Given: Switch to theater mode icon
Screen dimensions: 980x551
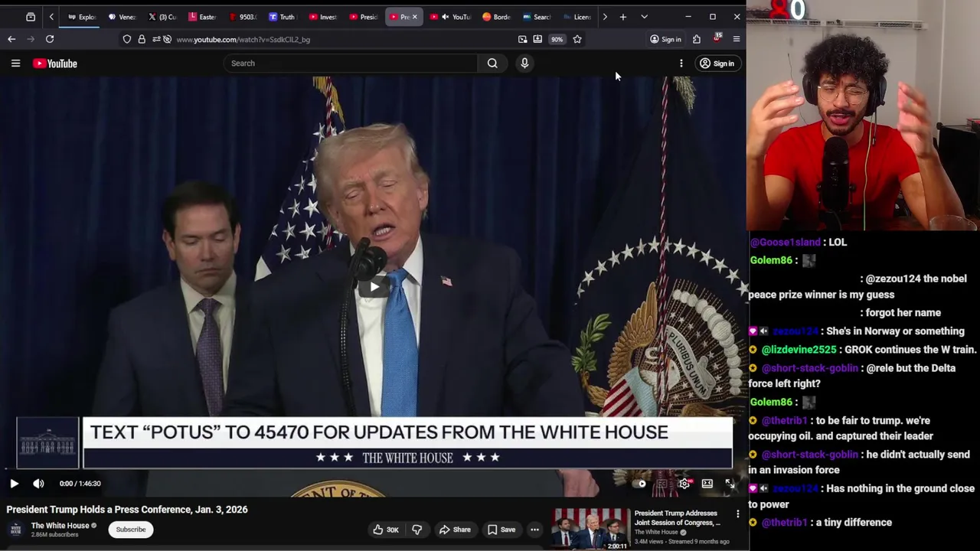Looking at the screenshot, I should (707, 484).
